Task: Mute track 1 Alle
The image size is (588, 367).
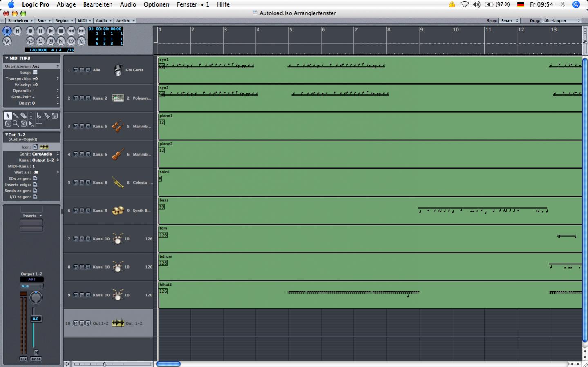Action: point(76,70)
